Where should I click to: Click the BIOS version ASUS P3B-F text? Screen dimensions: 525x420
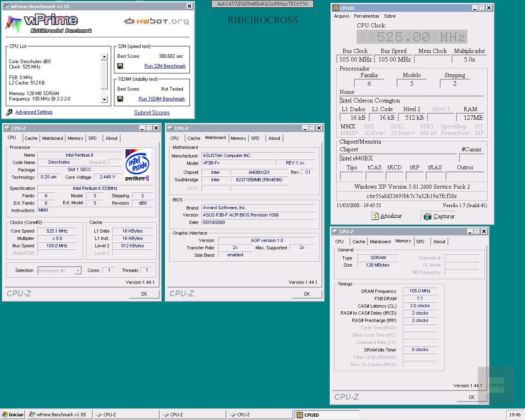(x=258, y=215)
